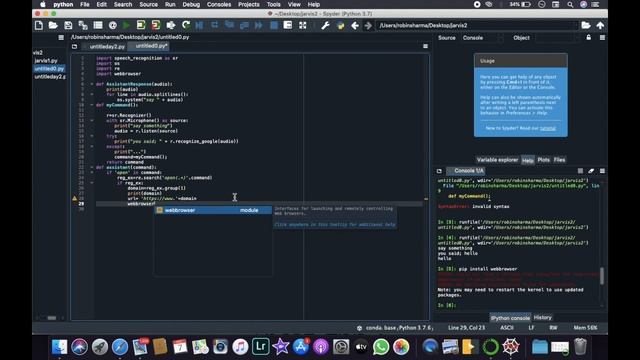Run the file with green play button
The image size is (640, 360).
[x=127, y=25]
